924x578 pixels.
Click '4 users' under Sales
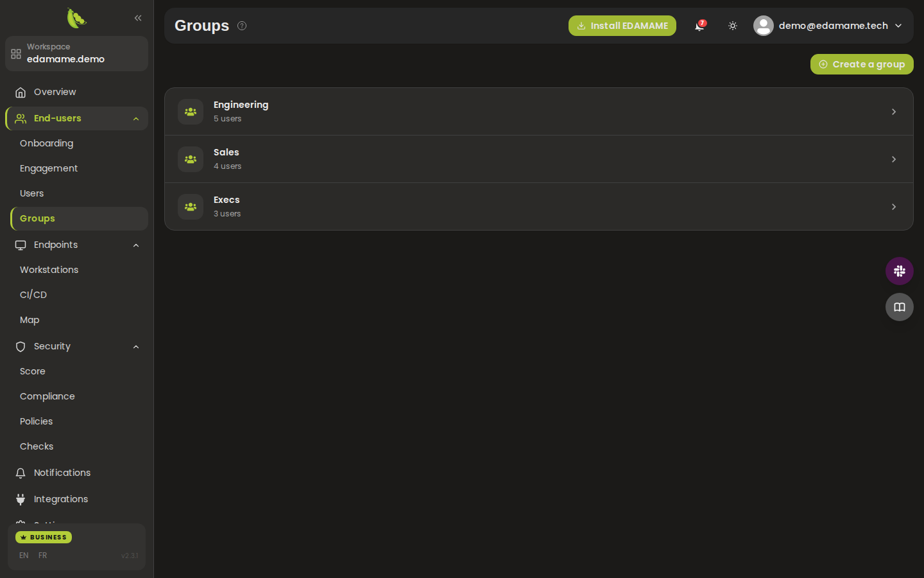click(227, 166)
